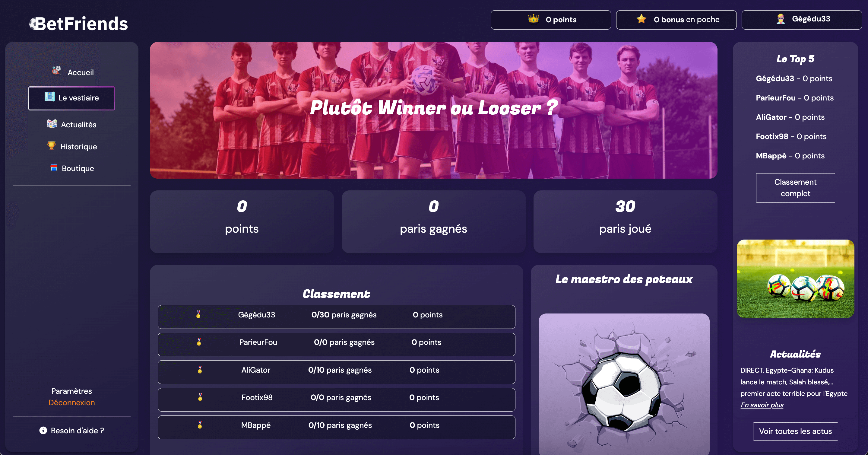The image size is (868, 455).
Task: Click the info icon beside Besoin d'aide
Action: point(43,430)
